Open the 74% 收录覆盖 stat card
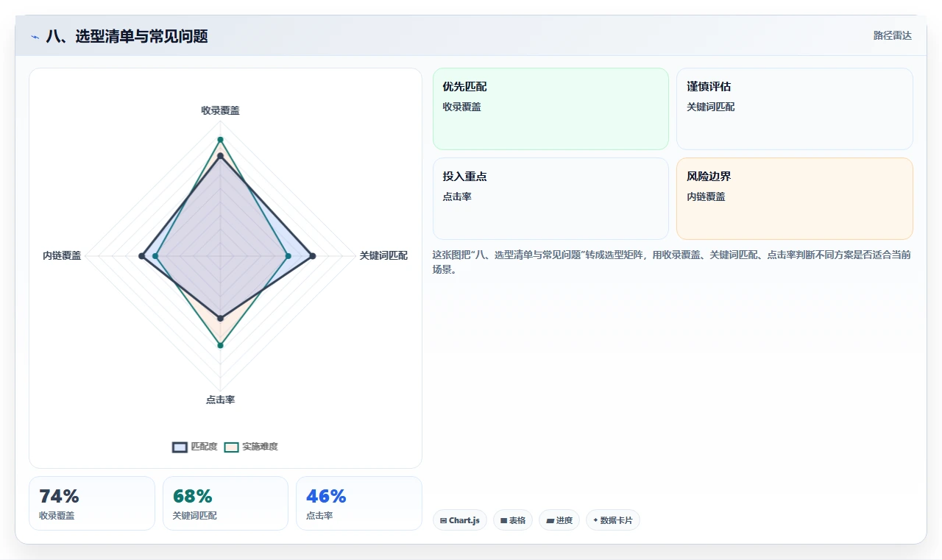The width and height of the screenshot is (942, 560). 92,503
